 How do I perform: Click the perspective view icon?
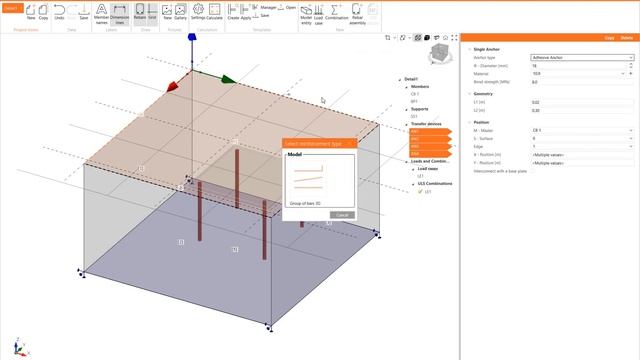click(436, 38)
